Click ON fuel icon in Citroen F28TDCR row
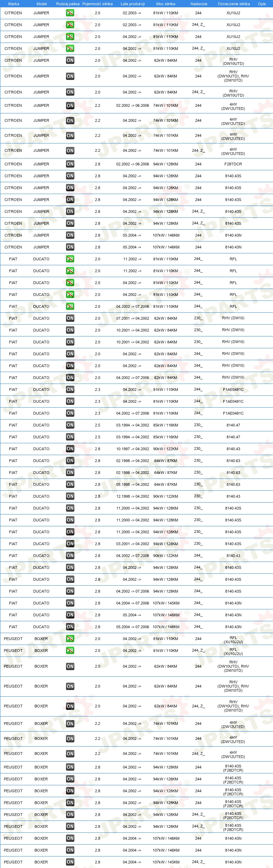Viewport: 273px width, 868px height. coord(70,164)
